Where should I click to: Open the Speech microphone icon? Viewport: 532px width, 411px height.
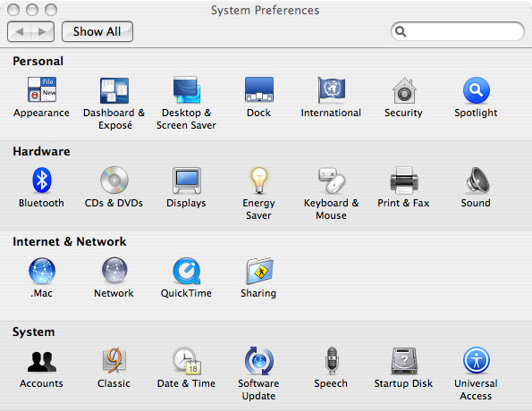(x=332, y=360)
